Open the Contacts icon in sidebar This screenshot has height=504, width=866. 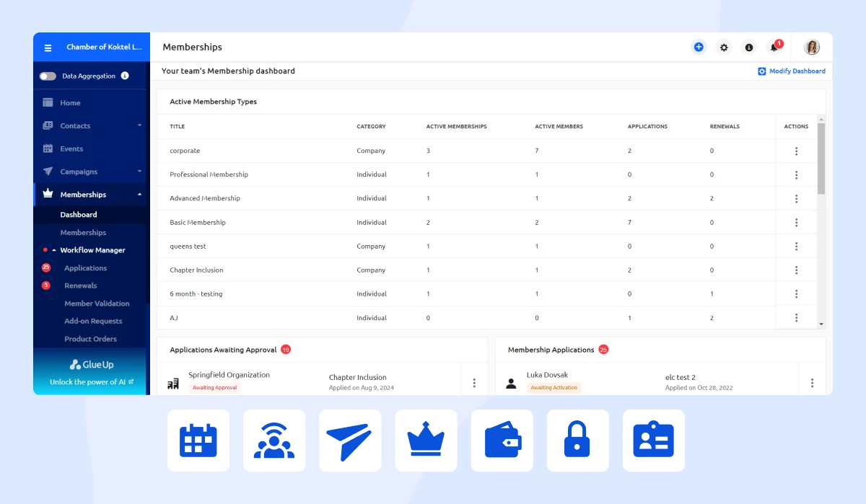coord(48,125)
